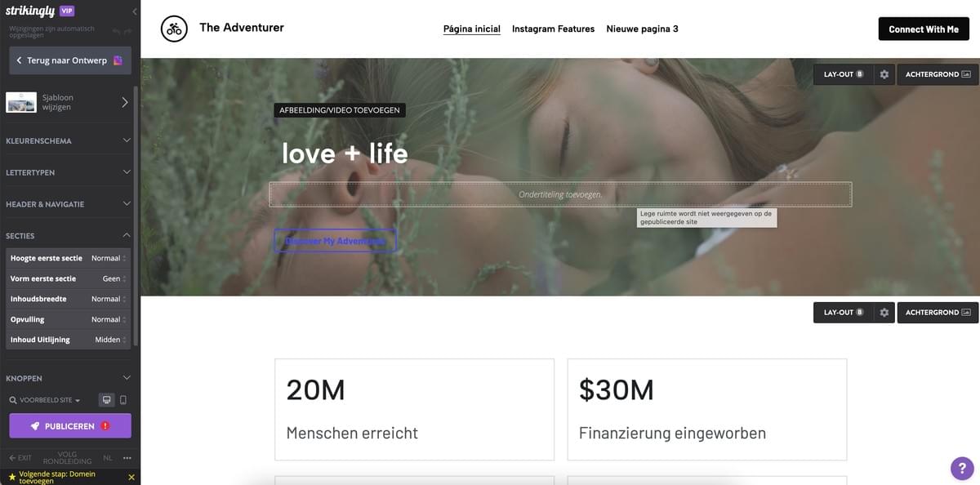The image size is (980, 485).
Task: Click the undo arrow icon
Action: (116, 31)
